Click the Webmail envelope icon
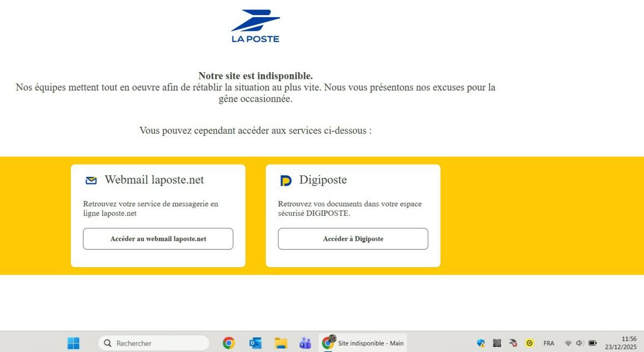The image size is (644, 352). pos(91,181)
